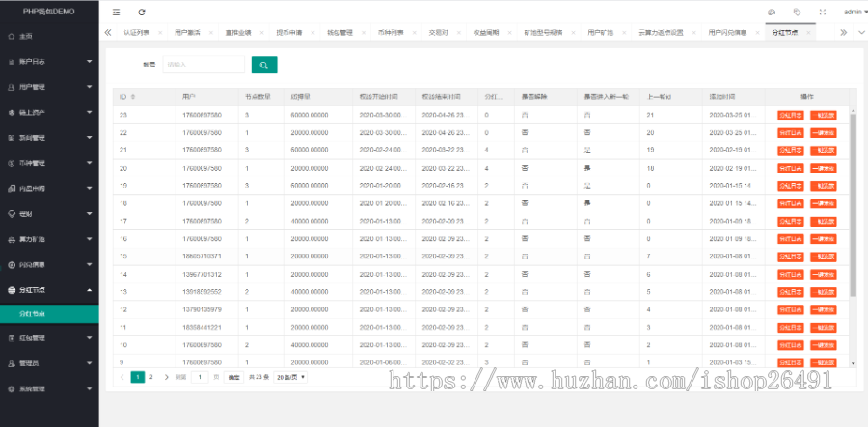Close the 直推业绩 tab
Screen dimensions: 868x427
coord(261,33)
